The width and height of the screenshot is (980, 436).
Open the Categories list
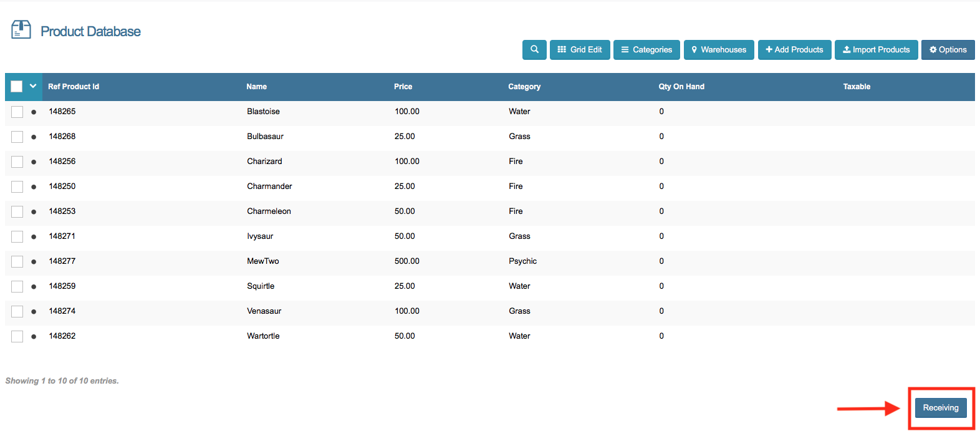646,50
